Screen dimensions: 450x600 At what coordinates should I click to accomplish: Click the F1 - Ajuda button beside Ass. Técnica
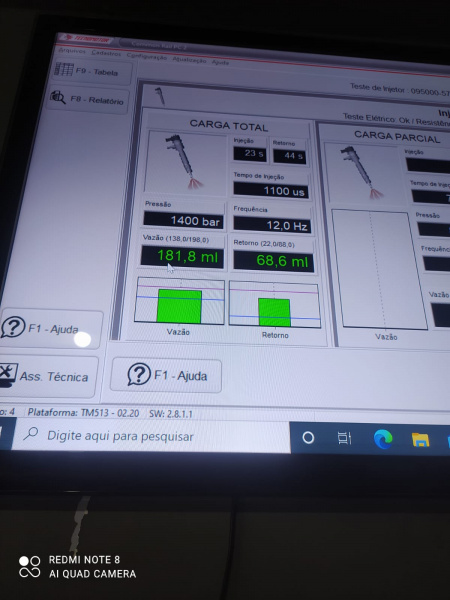point(166,375)
